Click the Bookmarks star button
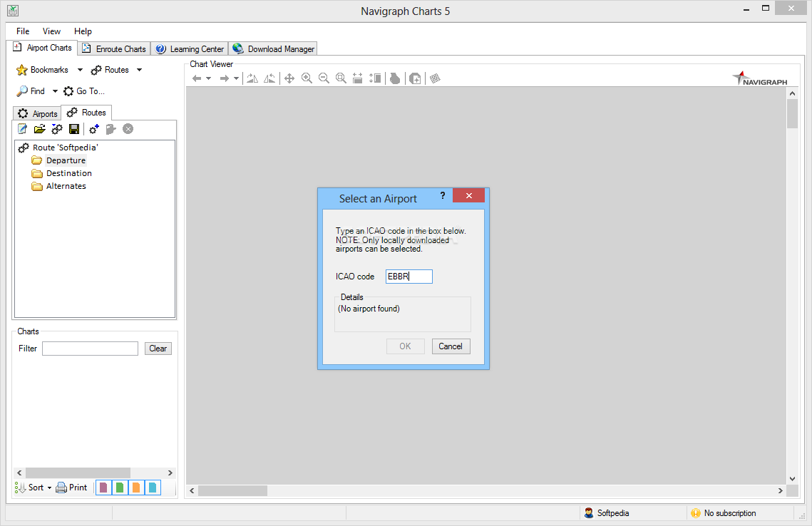This screenshot has width=812, height=526. click(43, 70)
